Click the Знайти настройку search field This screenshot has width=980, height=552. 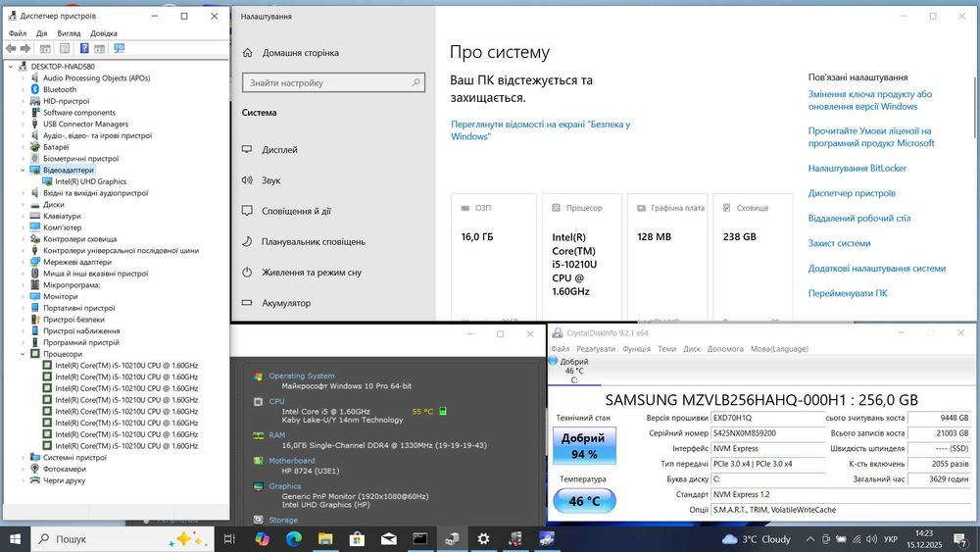point(334,82)
